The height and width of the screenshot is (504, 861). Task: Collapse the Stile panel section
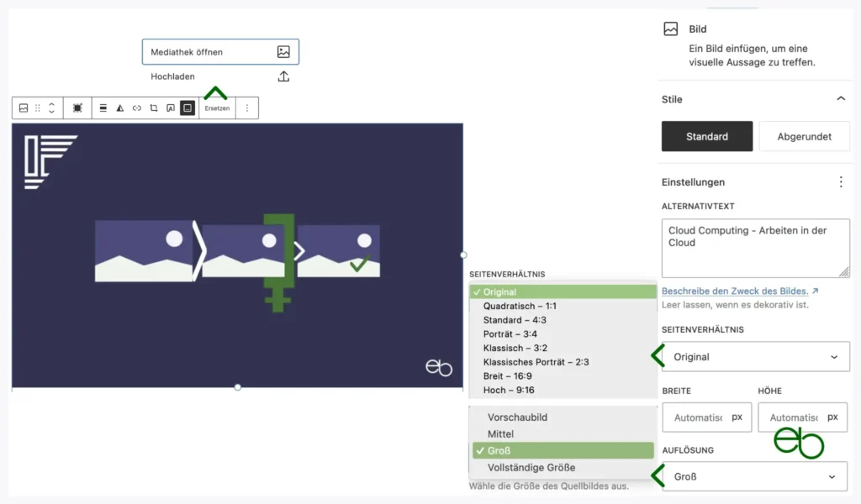tap(840, 99)
